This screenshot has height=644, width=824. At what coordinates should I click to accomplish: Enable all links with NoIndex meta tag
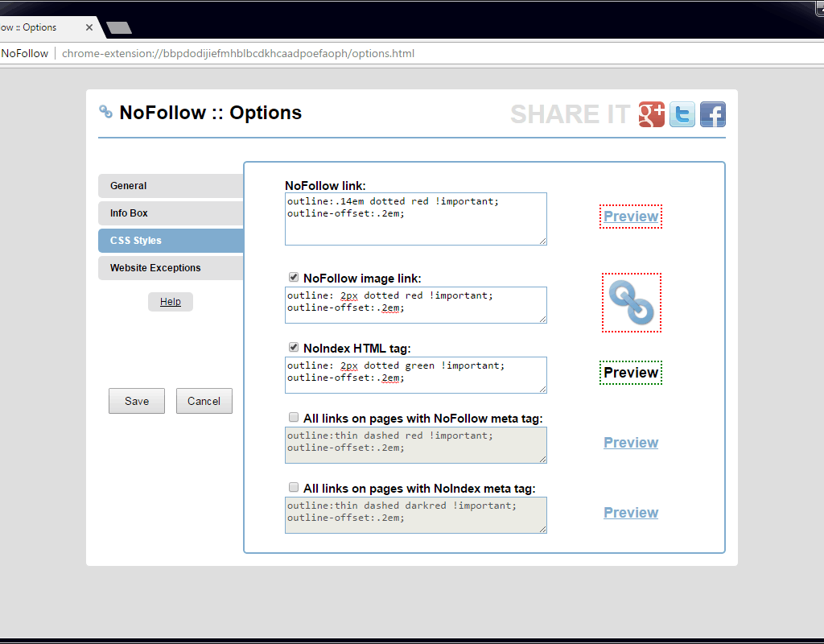pos(294,488)
